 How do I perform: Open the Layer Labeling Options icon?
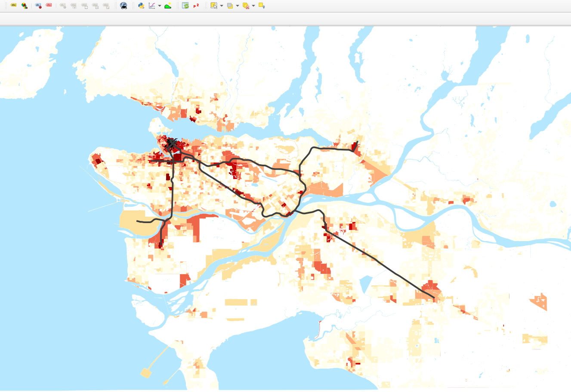[x=13, y=6]
